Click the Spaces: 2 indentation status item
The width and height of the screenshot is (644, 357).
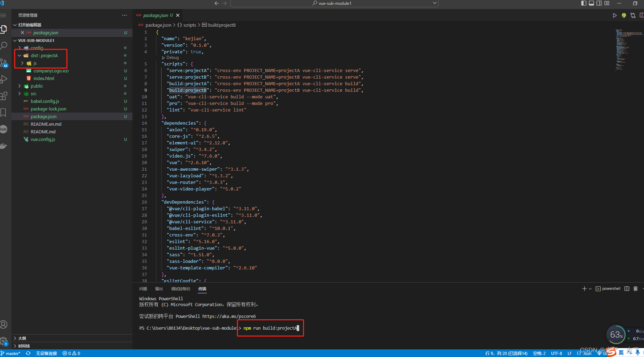[x=539, y=353]
